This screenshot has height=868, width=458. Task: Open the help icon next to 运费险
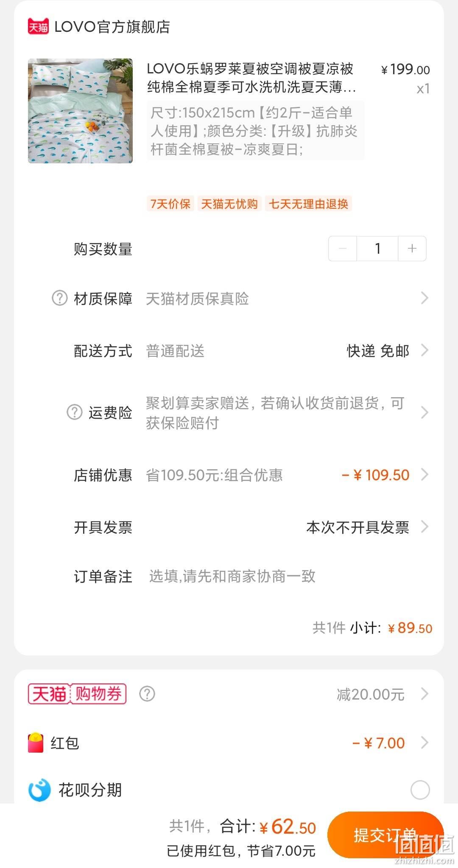pos(74,412)
